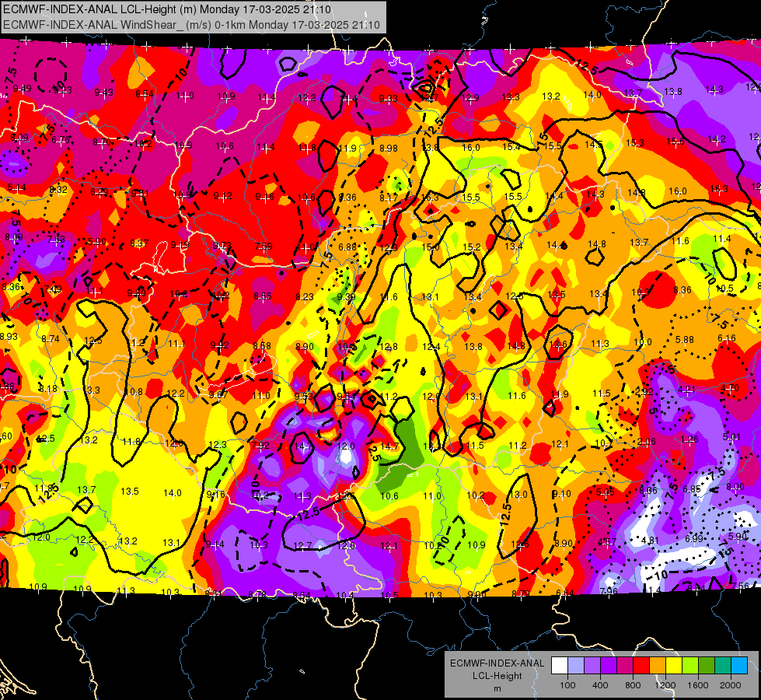Image resolution: width=761 pixels, height=700 pixels.
Task: Click the legend tick label 1200
Action: point(665,685)
